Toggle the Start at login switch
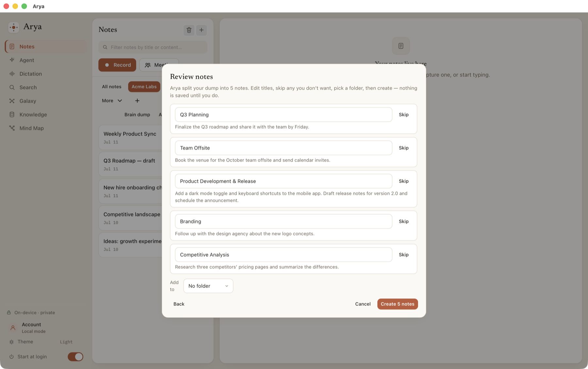This screenshot has height=369, width=588. pos(75,357)
